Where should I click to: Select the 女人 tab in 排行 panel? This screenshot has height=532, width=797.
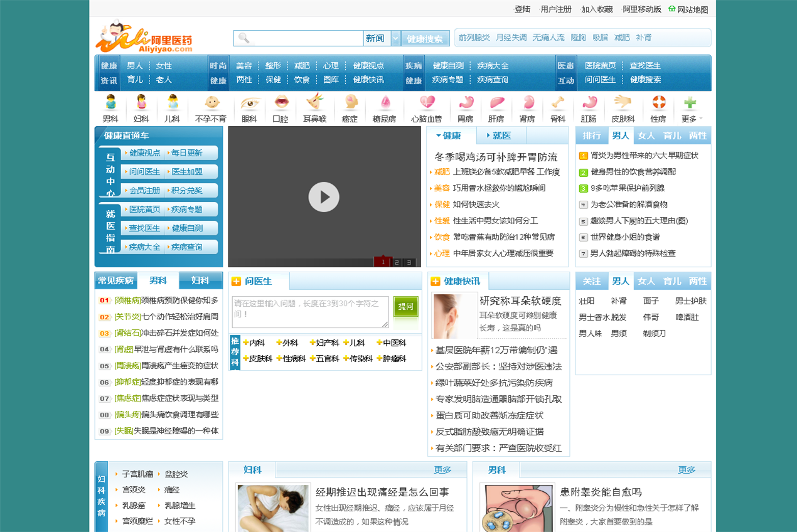(646, 136)
